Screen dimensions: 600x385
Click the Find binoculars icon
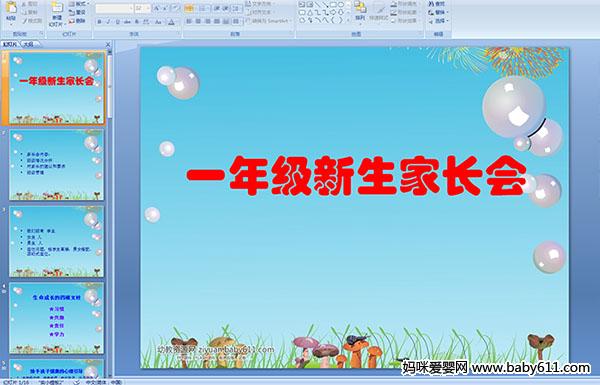point(431,4)
